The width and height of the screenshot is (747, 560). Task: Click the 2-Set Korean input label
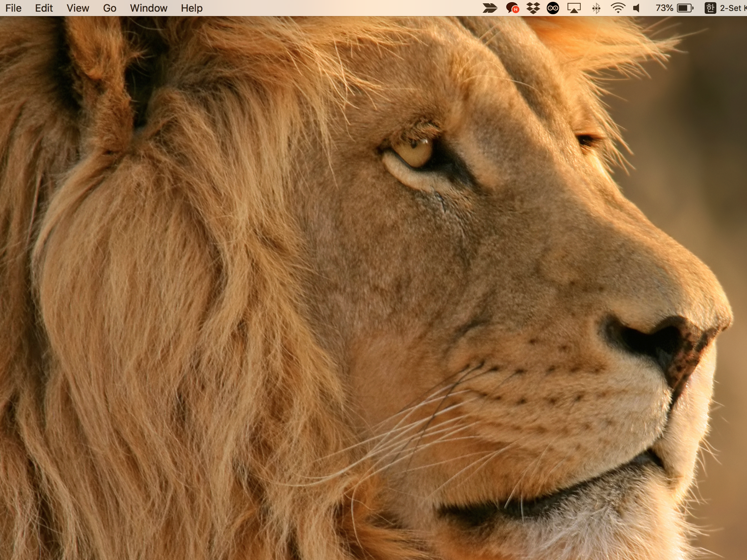tap(732, 8)
